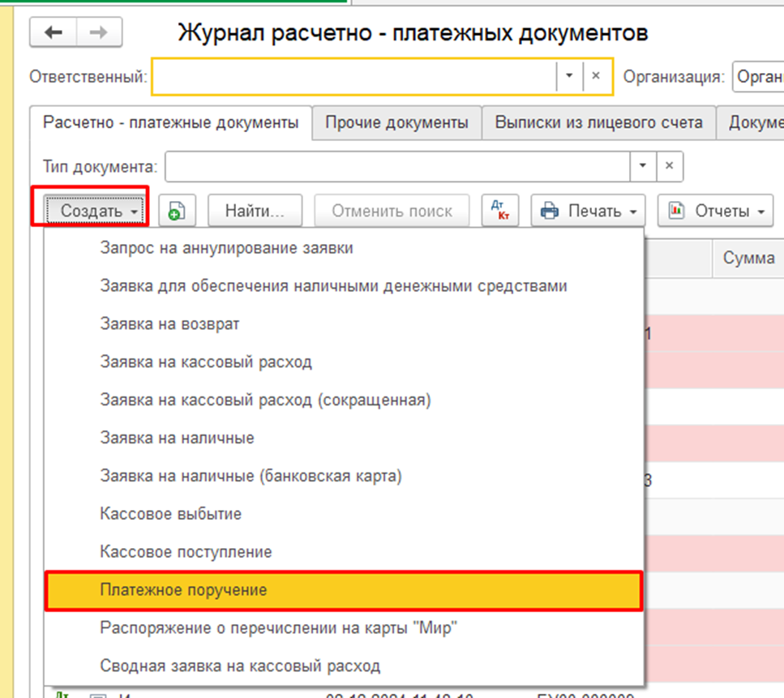Open the Выписки из лицевого счета tab

point(598,122)
